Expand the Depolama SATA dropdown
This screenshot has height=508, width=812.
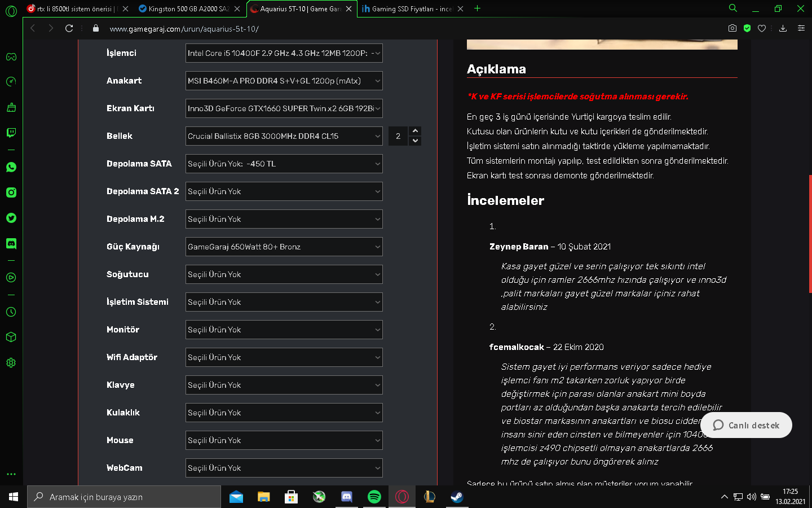tap(284, 164)
